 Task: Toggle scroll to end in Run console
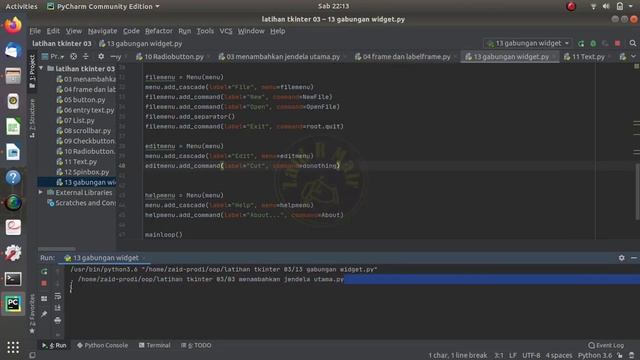click(x=58, y=308)
